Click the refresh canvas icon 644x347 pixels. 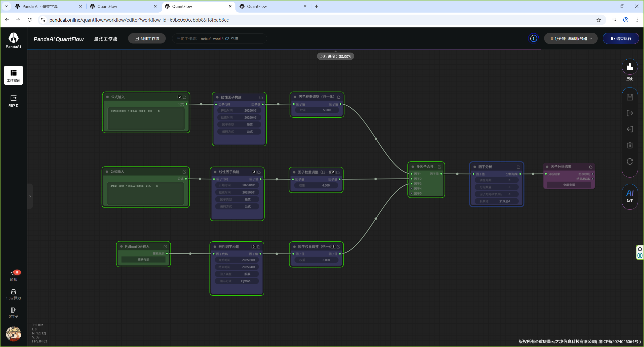(630, 161)
